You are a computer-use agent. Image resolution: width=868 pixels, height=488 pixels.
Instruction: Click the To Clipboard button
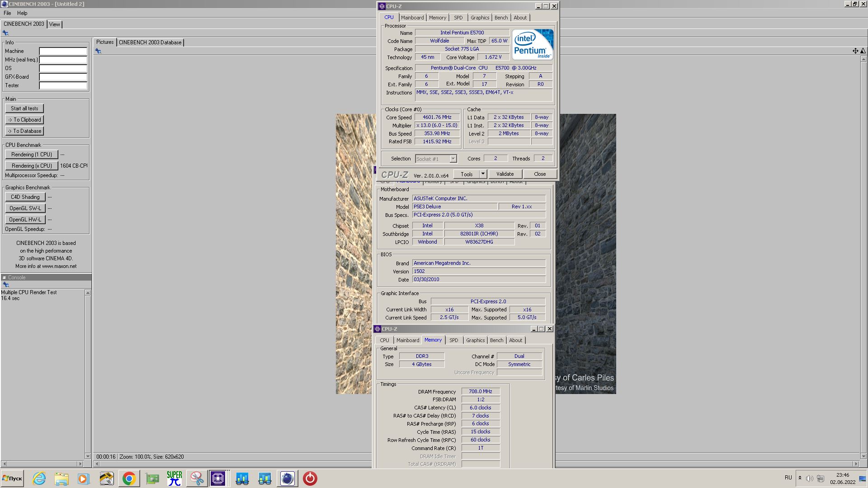point(24,120)
